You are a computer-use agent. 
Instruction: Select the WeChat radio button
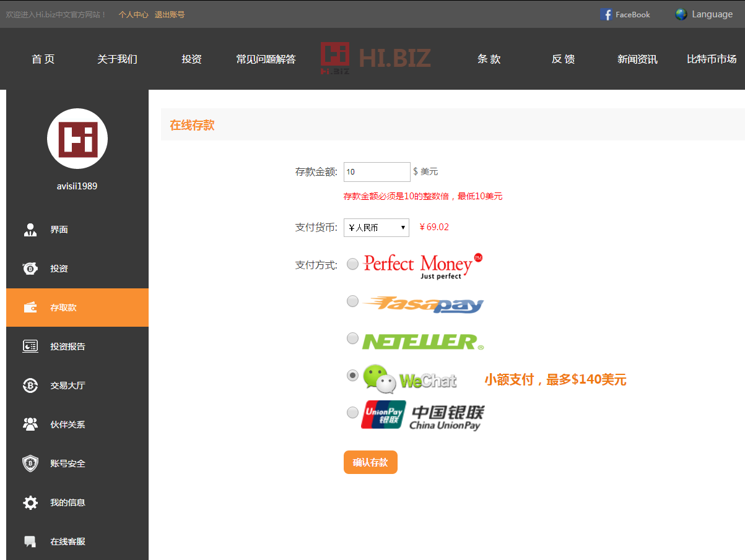point(352,375)
